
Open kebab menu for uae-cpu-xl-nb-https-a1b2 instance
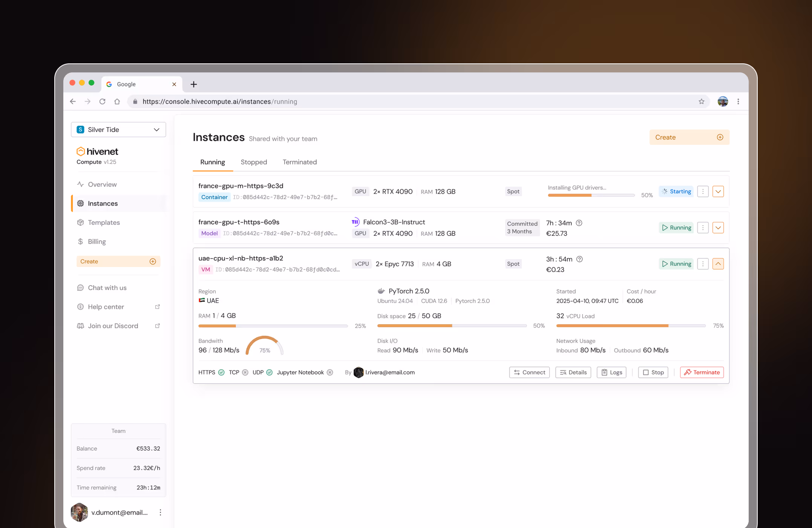[703, 264]
